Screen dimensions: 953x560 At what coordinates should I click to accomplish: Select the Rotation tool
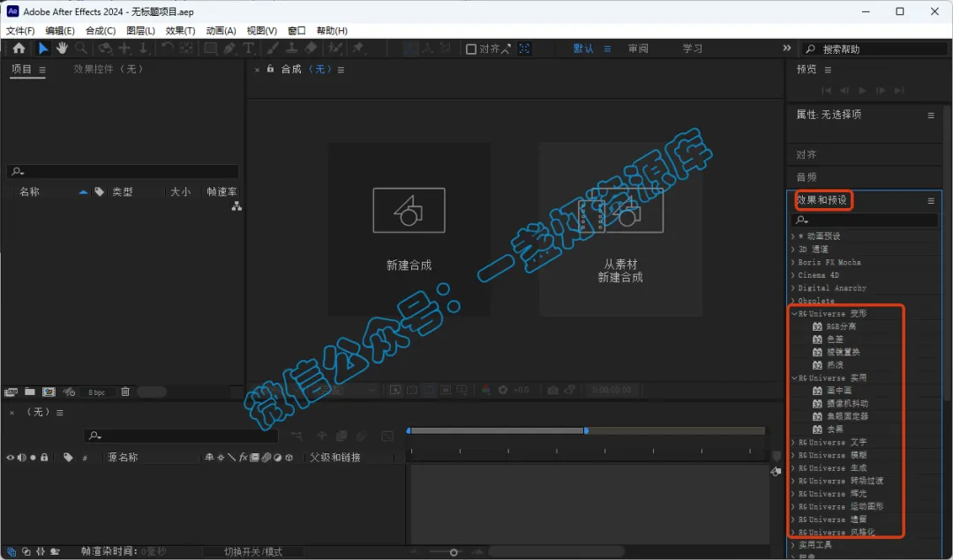click(x=167, y=48)
